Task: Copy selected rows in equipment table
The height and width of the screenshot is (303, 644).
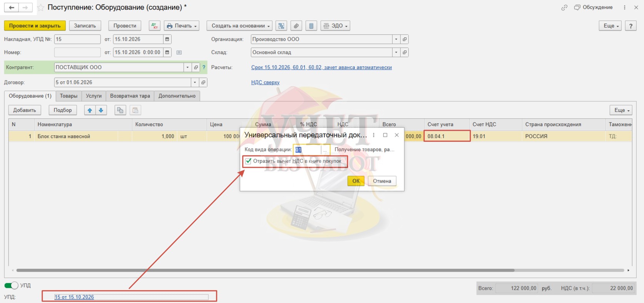Action: tap(120, 110)
